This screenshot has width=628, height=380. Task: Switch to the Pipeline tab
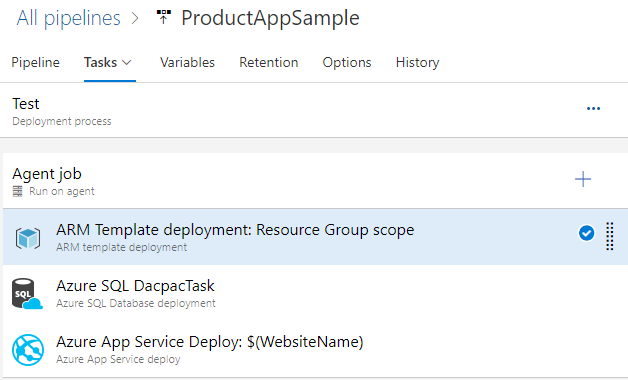pyautogui.click(x=36, y=62)
